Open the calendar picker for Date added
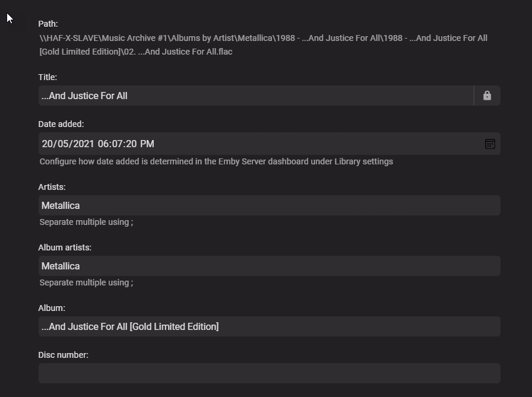 coord(490,144)
